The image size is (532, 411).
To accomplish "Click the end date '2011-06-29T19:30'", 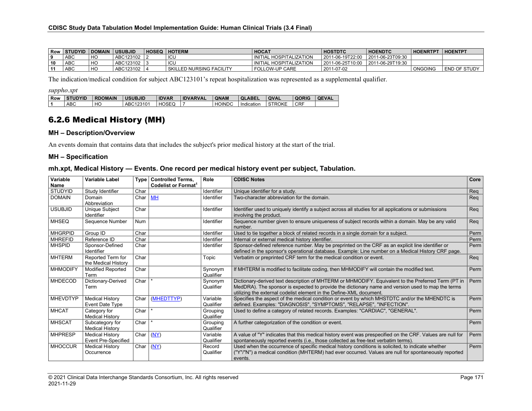I will point(387,63).
